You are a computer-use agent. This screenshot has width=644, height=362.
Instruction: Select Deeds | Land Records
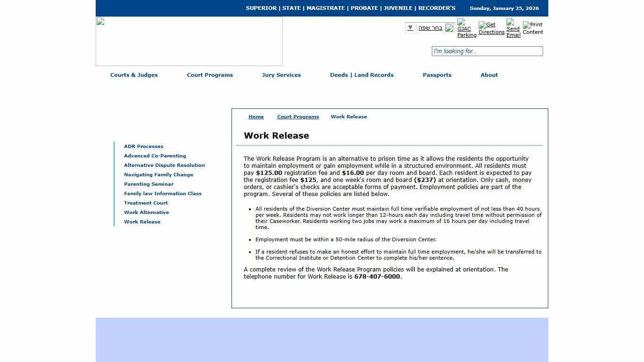coord(362,75)
